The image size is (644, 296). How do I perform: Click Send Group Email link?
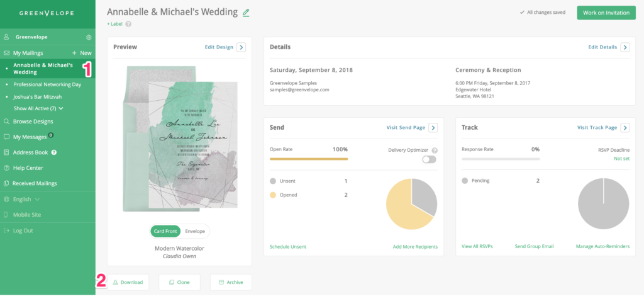535,247
